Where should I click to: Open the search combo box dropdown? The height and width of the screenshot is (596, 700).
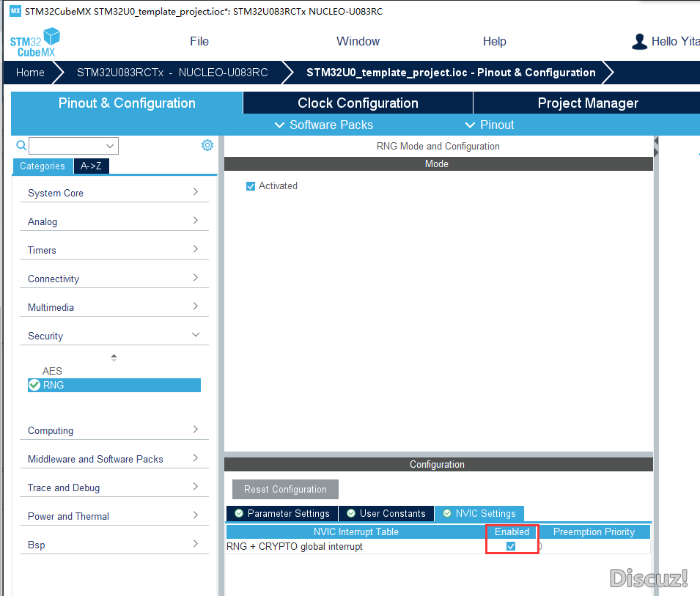pos(110,146)
